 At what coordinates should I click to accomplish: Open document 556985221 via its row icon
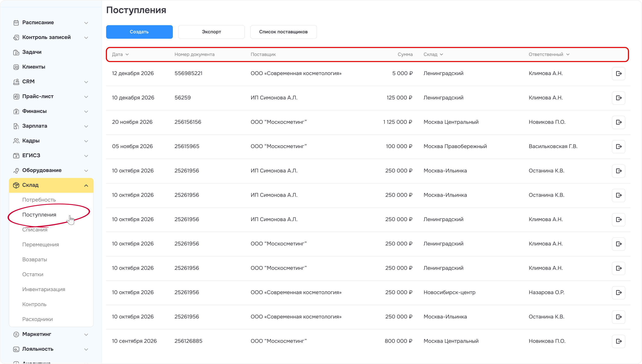pos(618,73)
